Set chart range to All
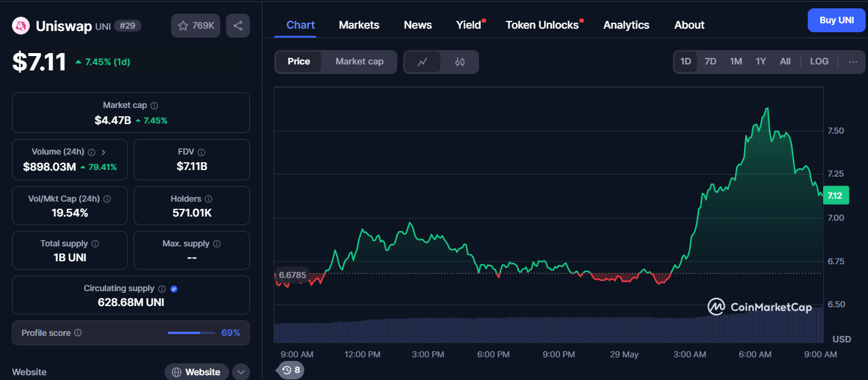 (785, 61)
